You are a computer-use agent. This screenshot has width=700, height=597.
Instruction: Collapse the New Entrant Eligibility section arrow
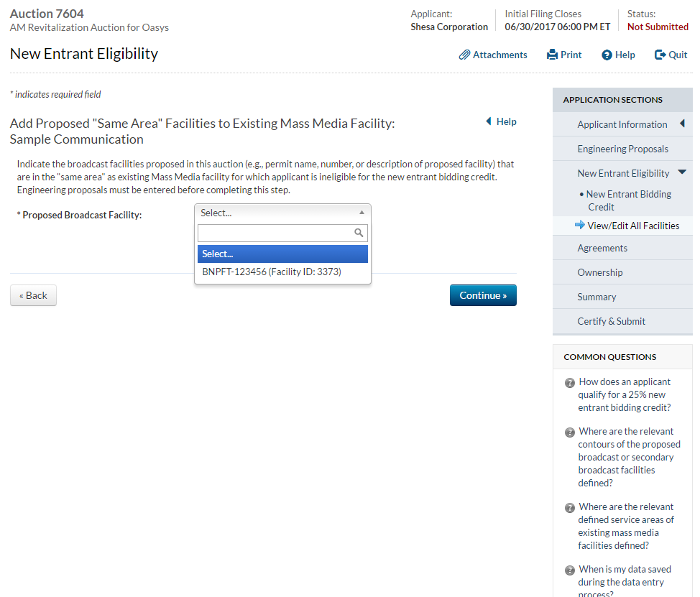coord(682,172)
